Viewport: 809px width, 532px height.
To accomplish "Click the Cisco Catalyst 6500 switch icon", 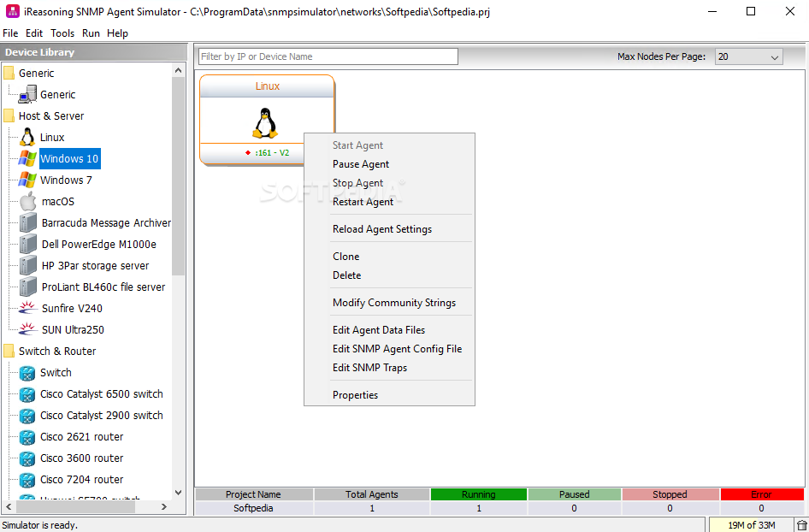I will [27, 394].
